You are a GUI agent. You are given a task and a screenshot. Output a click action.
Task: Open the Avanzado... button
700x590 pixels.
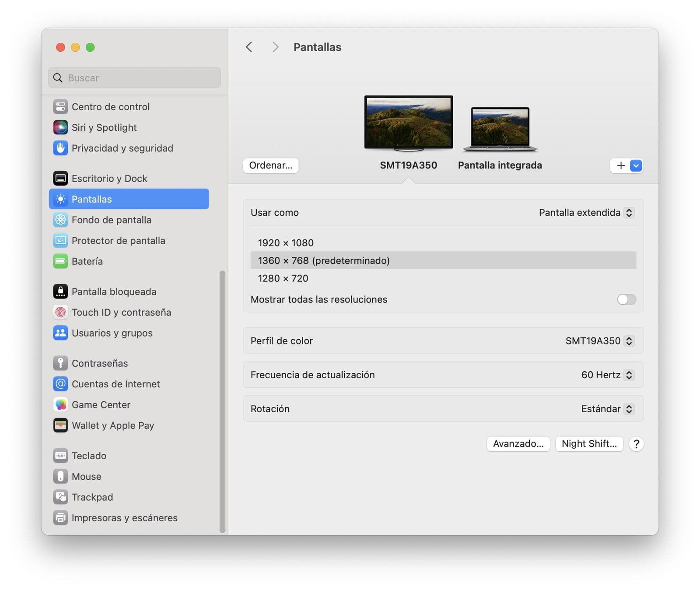pos(518,444)
